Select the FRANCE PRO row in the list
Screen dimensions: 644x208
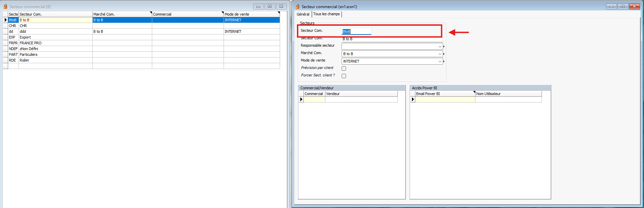pos(30,43)
